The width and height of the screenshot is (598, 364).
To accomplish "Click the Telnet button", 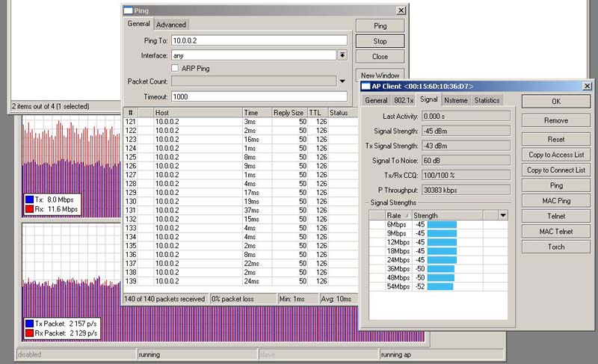I will (x=556, y=216).
